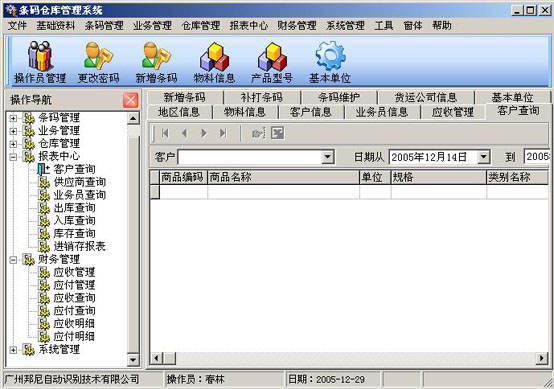Click the 到 end-date field

(x=537, y=157)
